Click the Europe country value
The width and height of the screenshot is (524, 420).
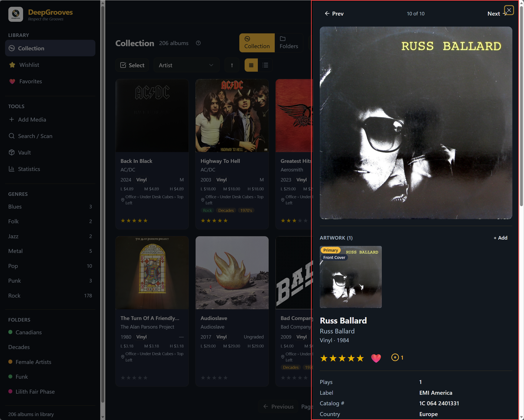[x=428, y=414]
